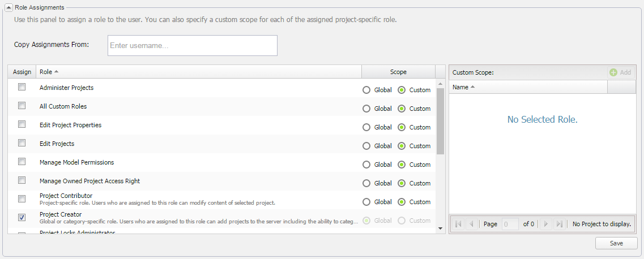Select Global scope for Project Contributor
Viewport: 644px width, 259px height.
(366, 202)
